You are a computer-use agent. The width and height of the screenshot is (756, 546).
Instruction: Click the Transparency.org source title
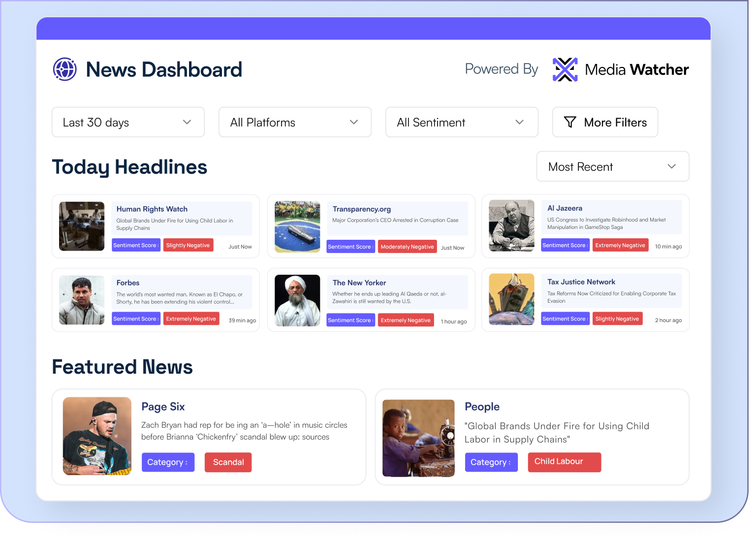(x=362, y=209)
